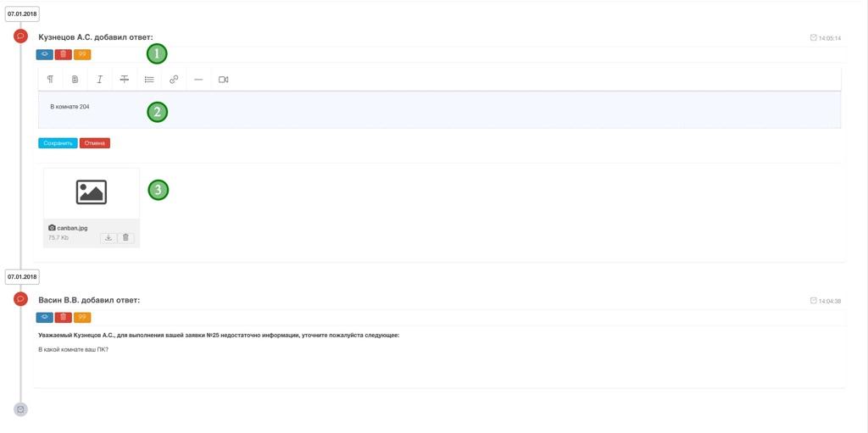Apply strikethrough formatting in the editor
The image size is (868, 433).
point(124,80)
